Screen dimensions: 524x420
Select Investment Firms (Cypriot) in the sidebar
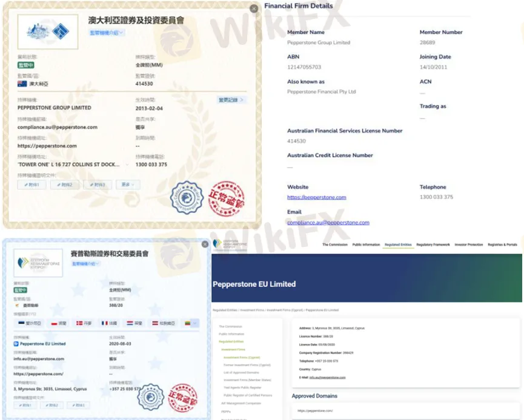(x=242, y=358)
